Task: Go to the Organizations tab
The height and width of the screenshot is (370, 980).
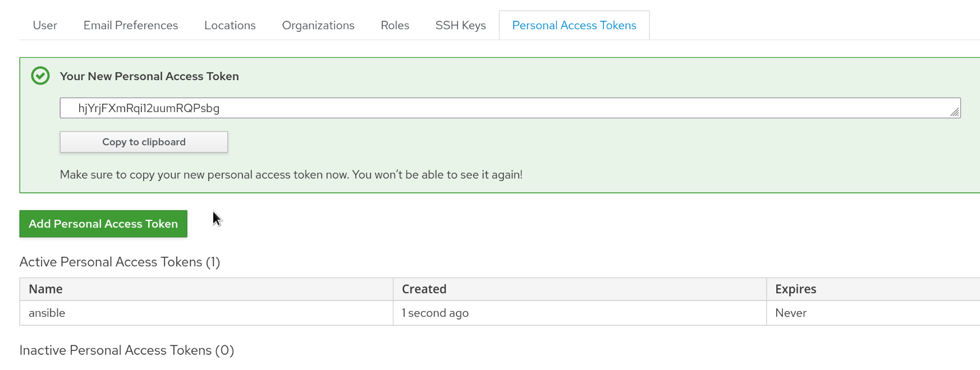Action: tap(318, 25)
